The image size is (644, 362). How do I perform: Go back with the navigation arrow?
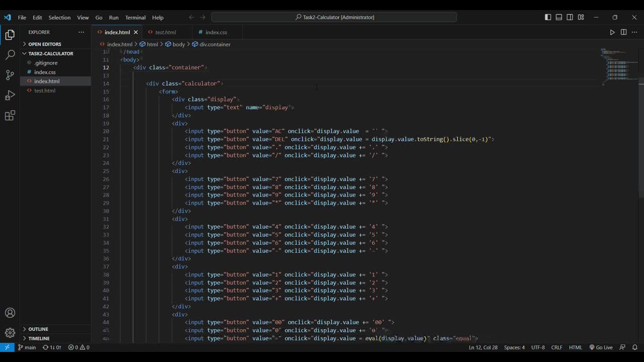tap(191, 17)
